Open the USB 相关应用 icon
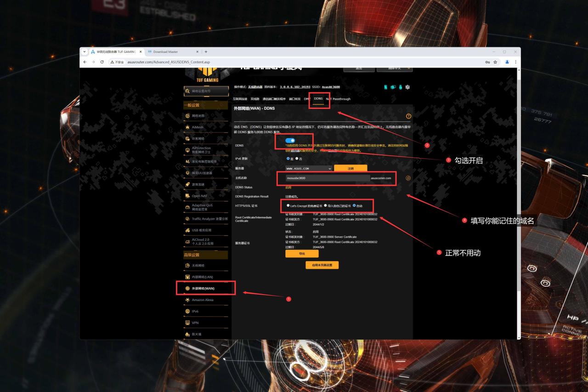 click(187, 230)
